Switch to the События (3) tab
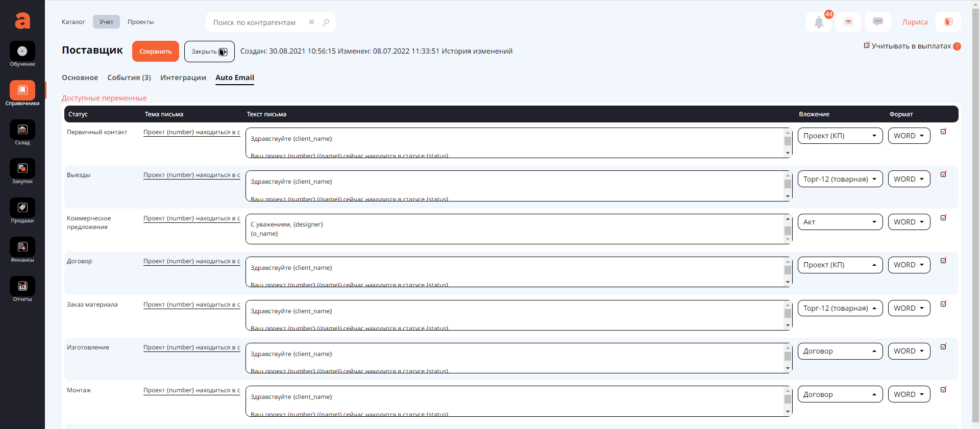The width and height of the screenshot is (980, 429). pos(129,78)
